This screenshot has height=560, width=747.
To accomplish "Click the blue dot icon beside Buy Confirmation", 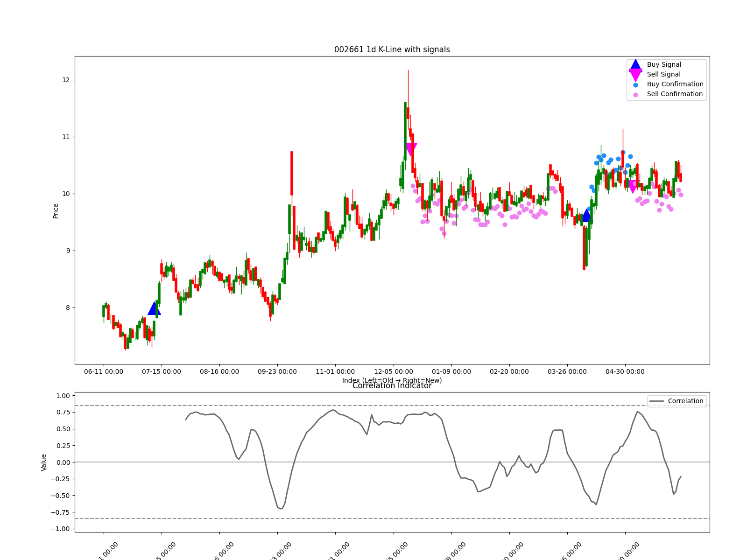I will pyautogui.click(x=635, y=85).
